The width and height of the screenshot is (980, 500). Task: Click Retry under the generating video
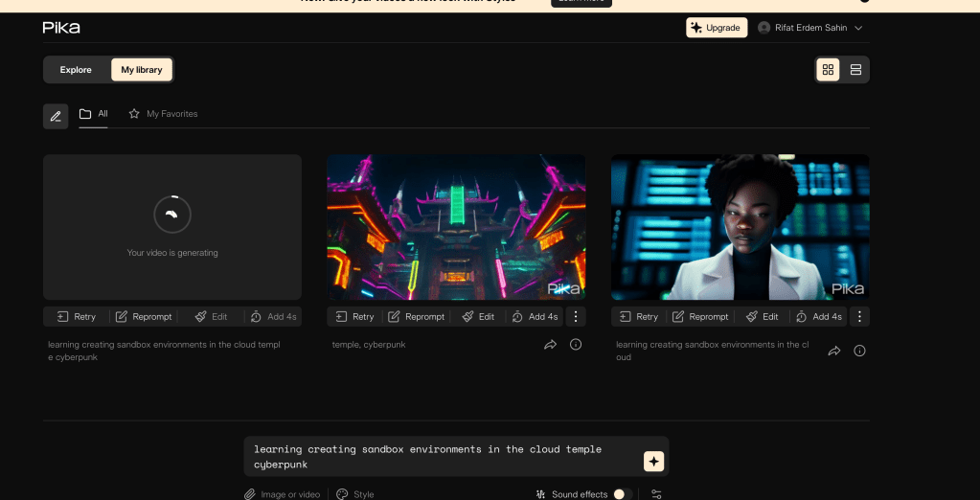coord(77,317)
